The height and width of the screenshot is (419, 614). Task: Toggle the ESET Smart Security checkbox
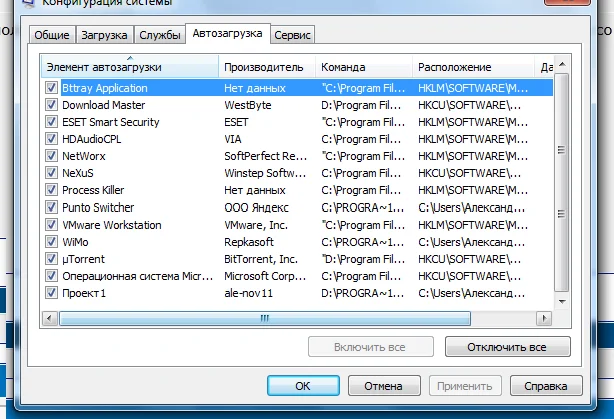coord(51,122)
